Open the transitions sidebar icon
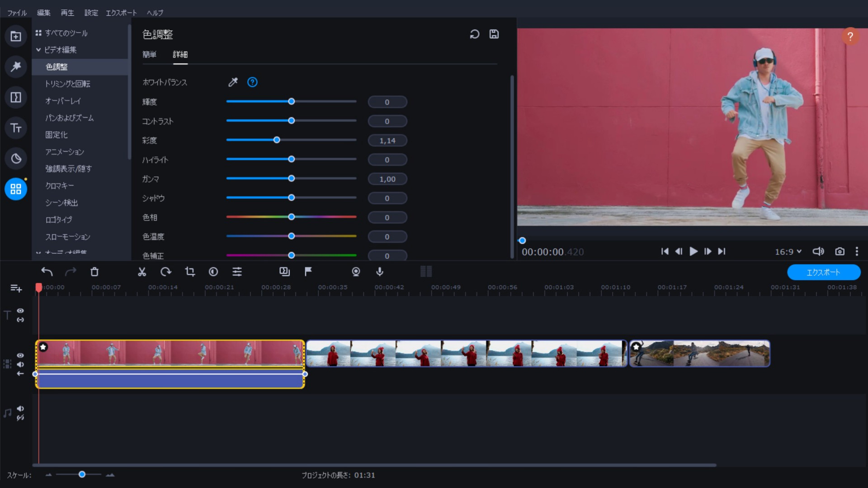Image resolution: width=868 pixels, height=488 pixels. [x=16, y=97]
